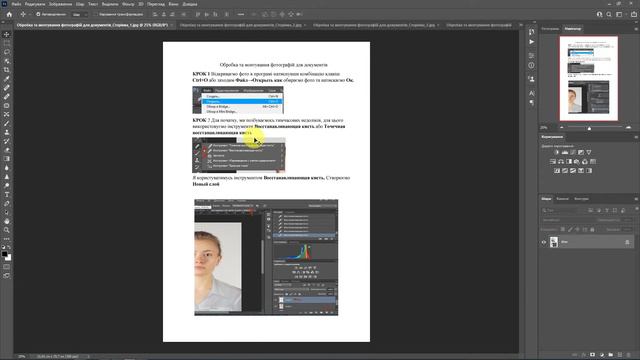
Task: Open the Character panel icon
Action: 531,93
